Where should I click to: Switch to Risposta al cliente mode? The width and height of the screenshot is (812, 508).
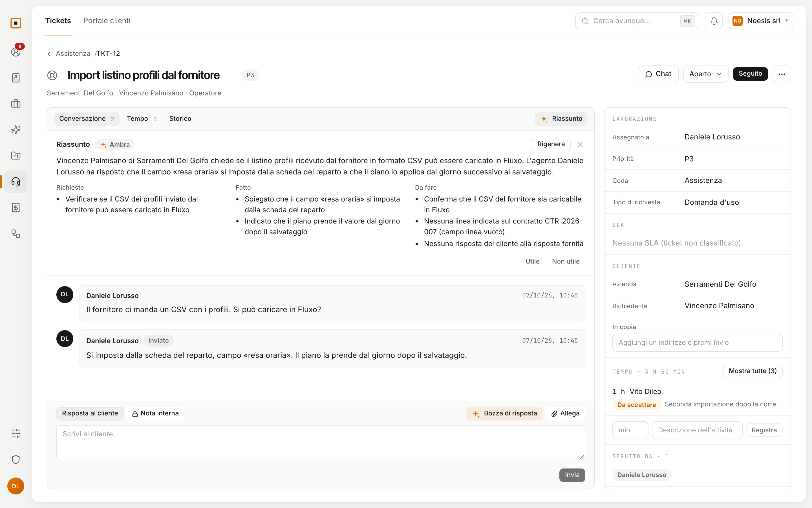(x=90, y=413)
